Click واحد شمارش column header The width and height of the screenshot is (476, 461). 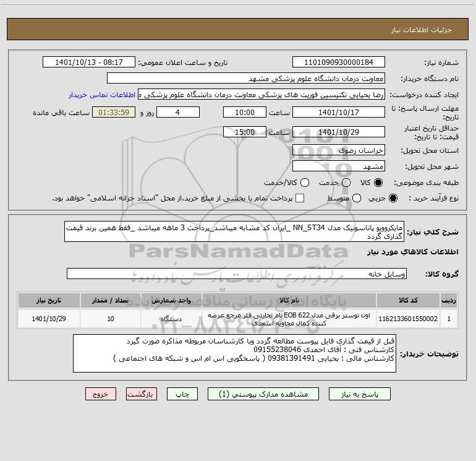171,300
